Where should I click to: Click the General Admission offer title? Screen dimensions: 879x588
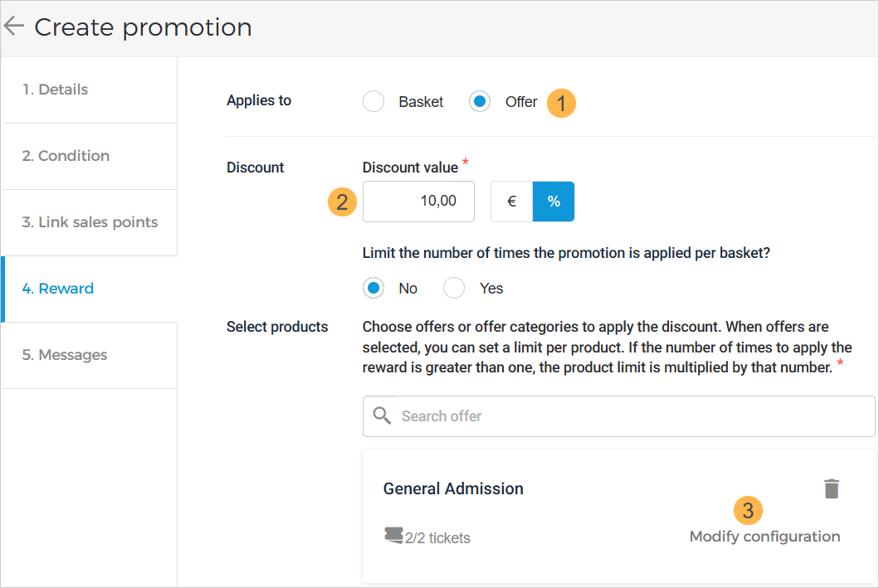click(453, 488)
